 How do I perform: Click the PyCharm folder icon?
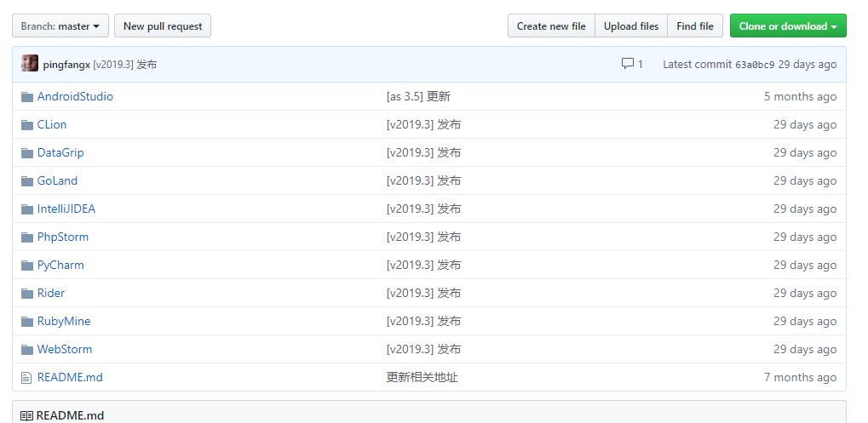tap(27, 266)
